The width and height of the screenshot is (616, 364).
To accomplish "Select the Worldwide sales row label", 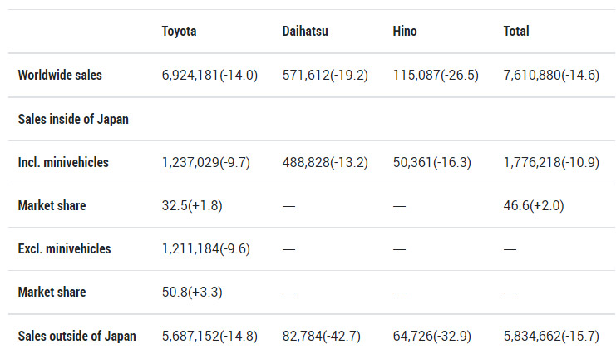I will [60, 75].
